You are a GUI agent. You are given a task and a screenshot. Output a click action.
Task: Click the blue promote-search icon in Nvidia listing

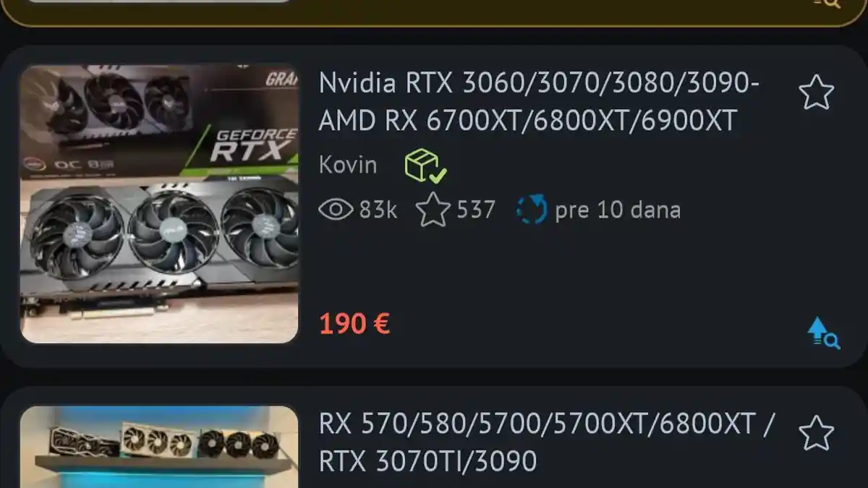click(x=823, y=333)
